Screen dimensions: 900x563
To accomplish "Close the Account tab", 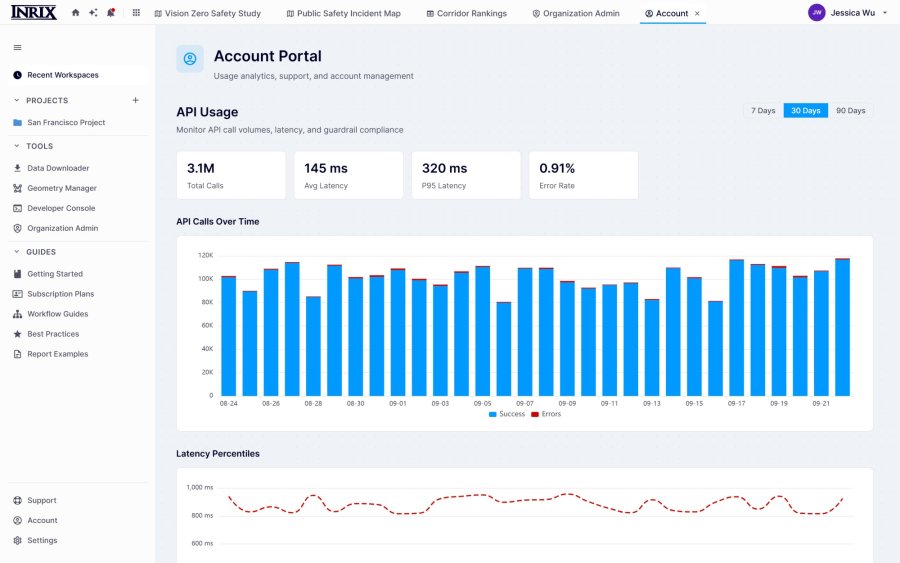I will click(697, 13).
